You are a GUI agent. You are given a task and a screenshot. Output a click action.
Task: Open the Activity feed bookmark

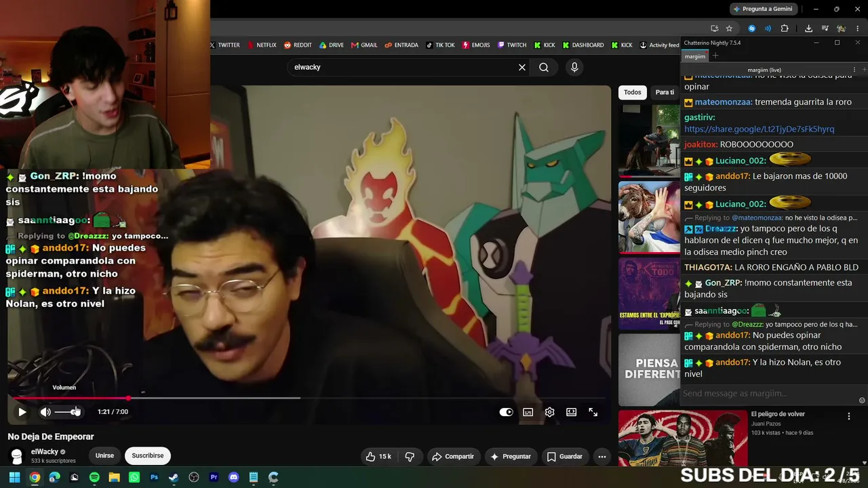659,45
